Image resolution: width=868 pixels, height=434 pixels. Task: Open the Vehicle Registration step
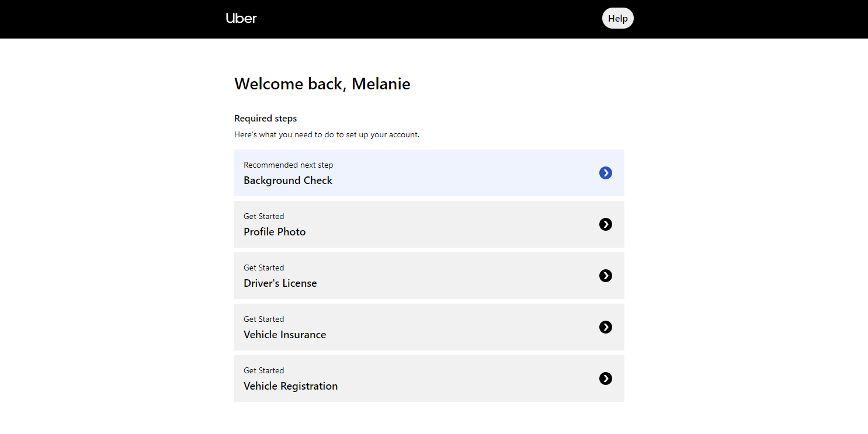[290, 386]
